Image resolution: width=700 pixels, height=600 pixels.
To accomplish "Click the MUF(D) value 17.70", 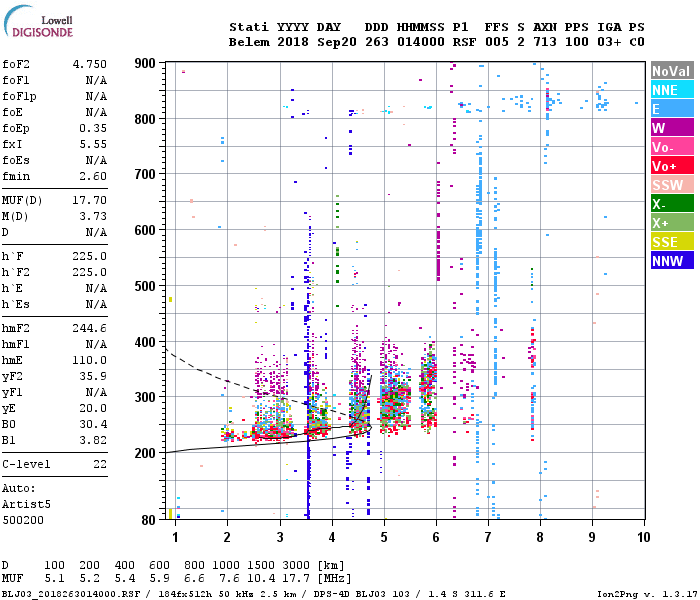I will coord(90,200).
